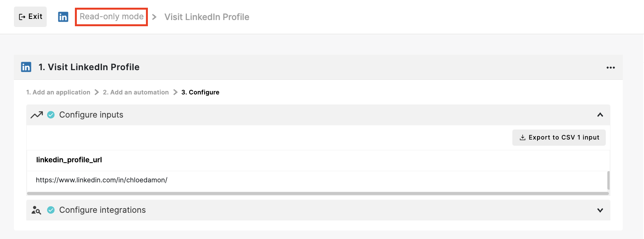This screenshot has height=239, width=644.
Task: Select the 3. Configure step
Action: (200, 92)
